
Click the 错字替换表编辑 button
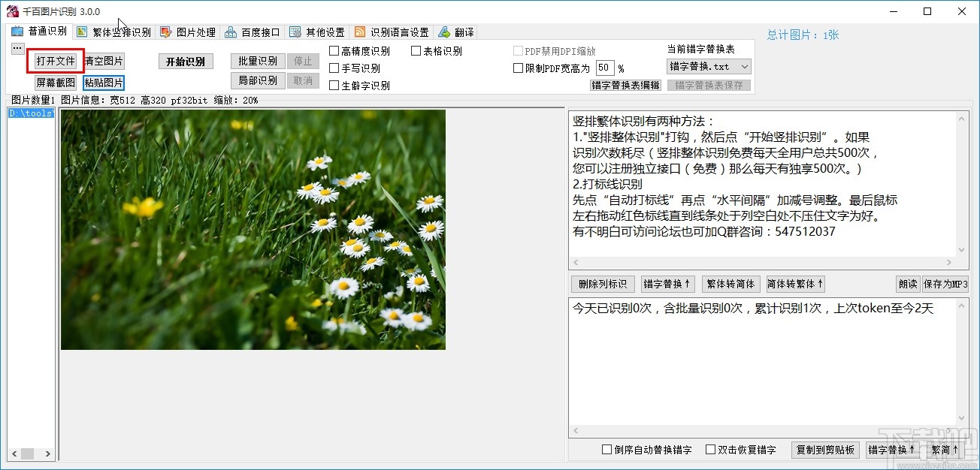pyautogui.click(x=625, y=85)
